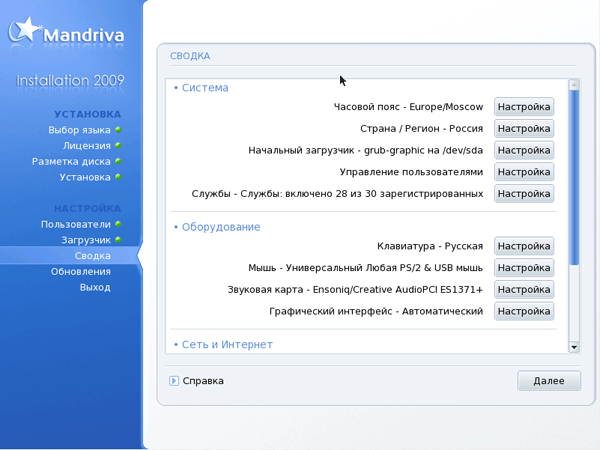This screenshot has height=450, width=600.
Task: Click the Звуковая карта Ensoniq text
Action: (x=355, y=290)
